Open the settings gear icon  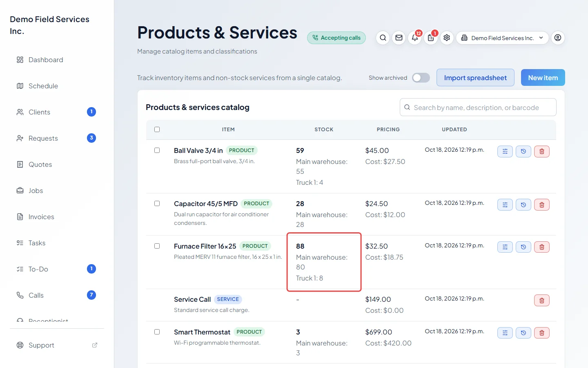click(x=447, y=38)
